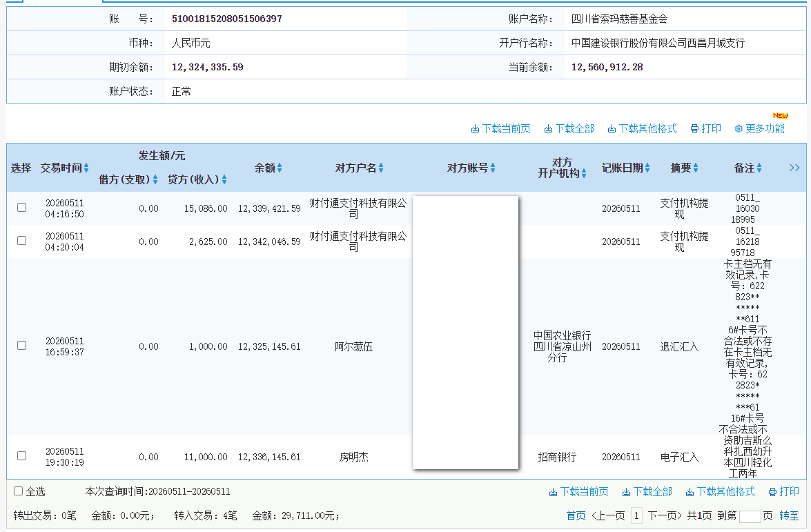Sort by 对方账号 column arrows
811x532 pixels.
492,168
